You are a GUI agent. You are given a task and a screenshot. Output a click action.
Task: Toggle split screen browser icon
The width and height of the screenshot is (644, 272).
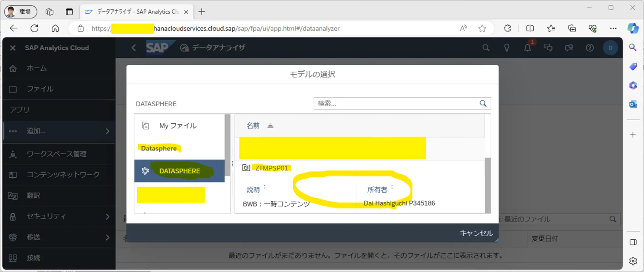point(530,28)
